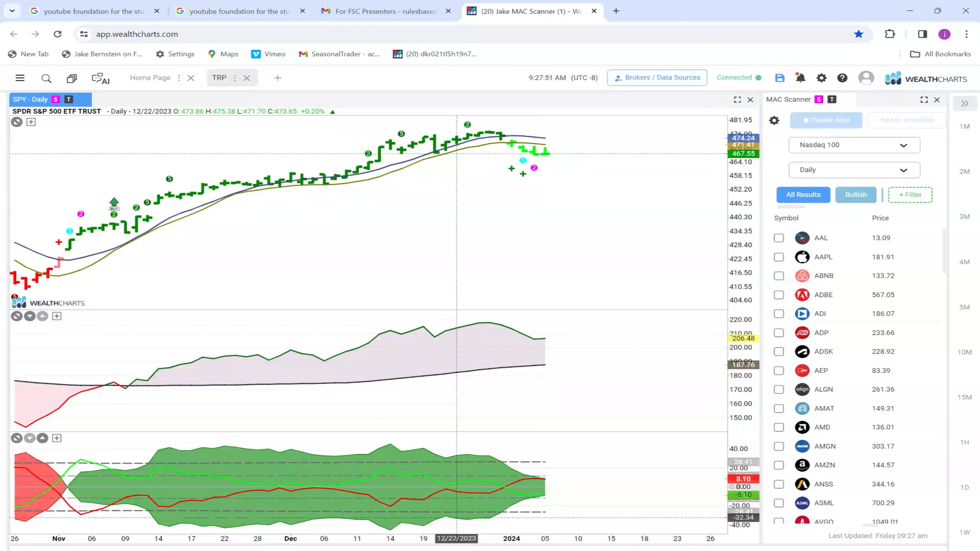This screenshot has height=551, width=980.
Task: Open the user profile avatar
Action: (x=866, y=78)
